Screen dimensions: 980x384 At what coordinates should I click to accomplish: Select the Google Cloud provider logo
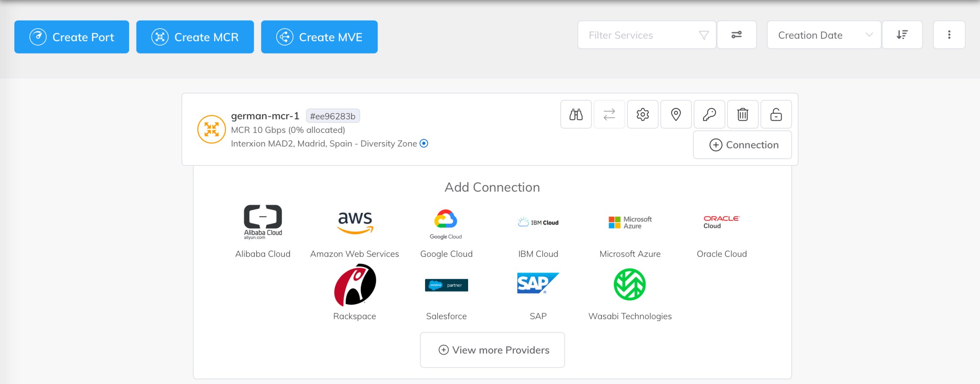coord(446,224)
